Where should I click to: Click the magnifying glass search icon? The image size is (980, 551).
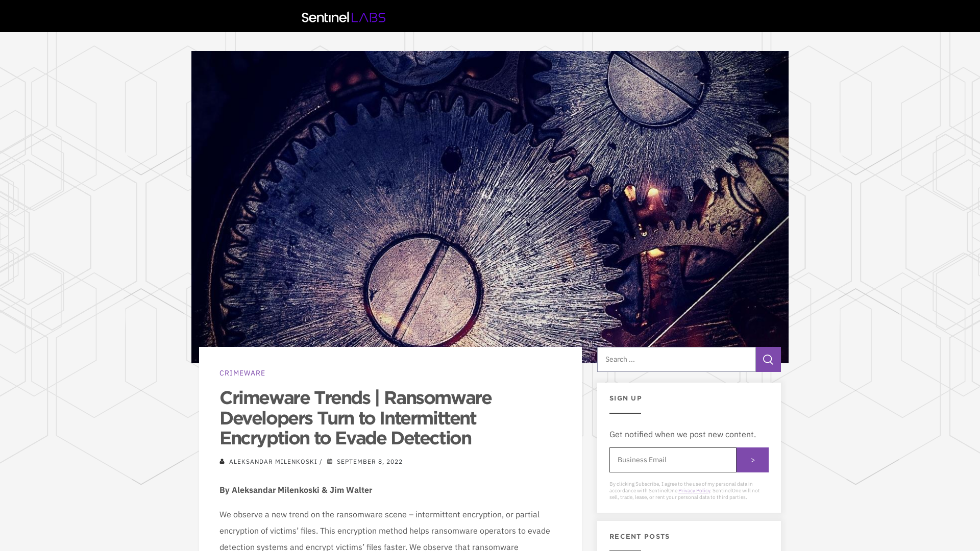click(768, 359)
